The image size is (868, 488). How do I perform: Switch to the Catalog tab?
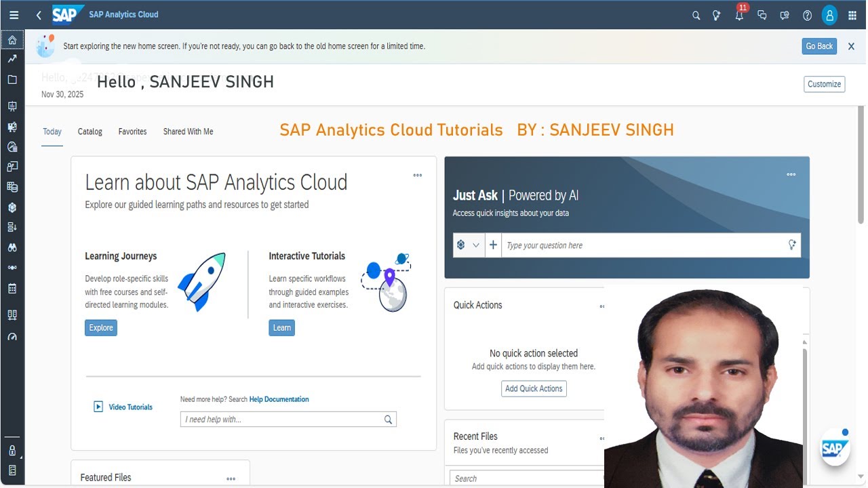click(90, 131)
